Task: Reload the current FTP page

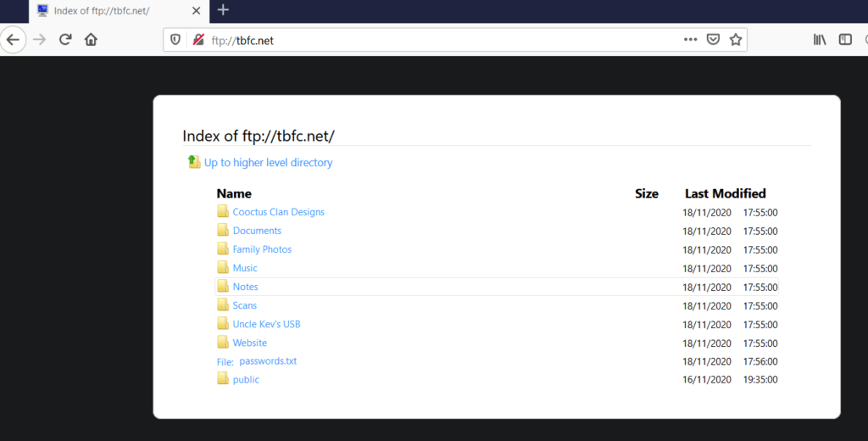Action: (x=65, y=40)
